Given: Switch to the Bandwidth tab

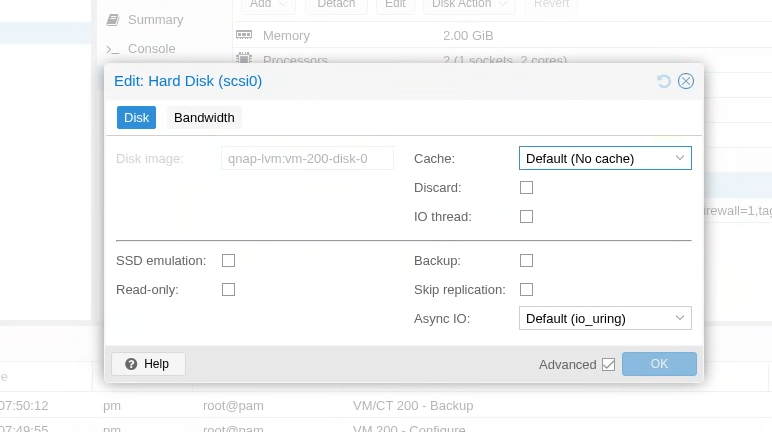Looking at the screenshot, I should 204,118.
